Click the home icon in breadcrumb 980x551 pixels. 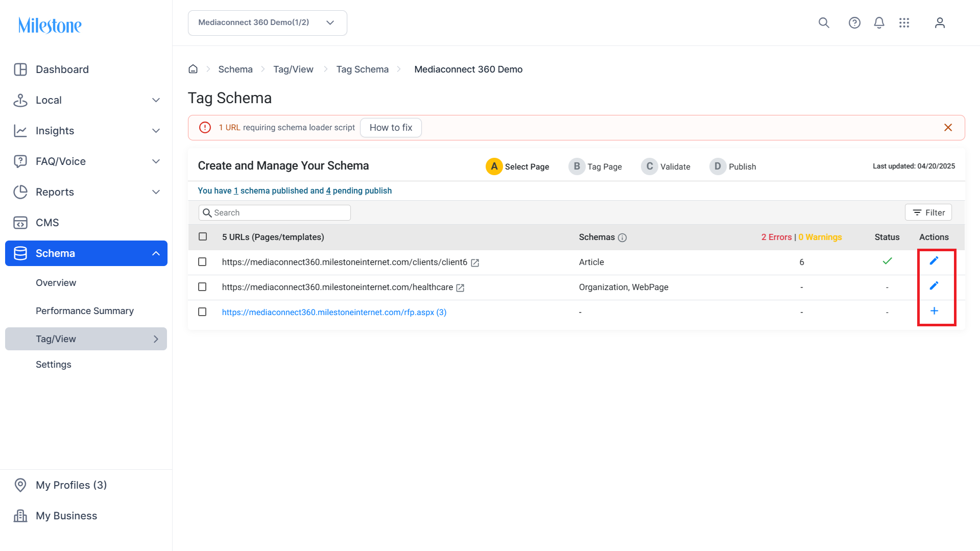(x=193, y=69)
